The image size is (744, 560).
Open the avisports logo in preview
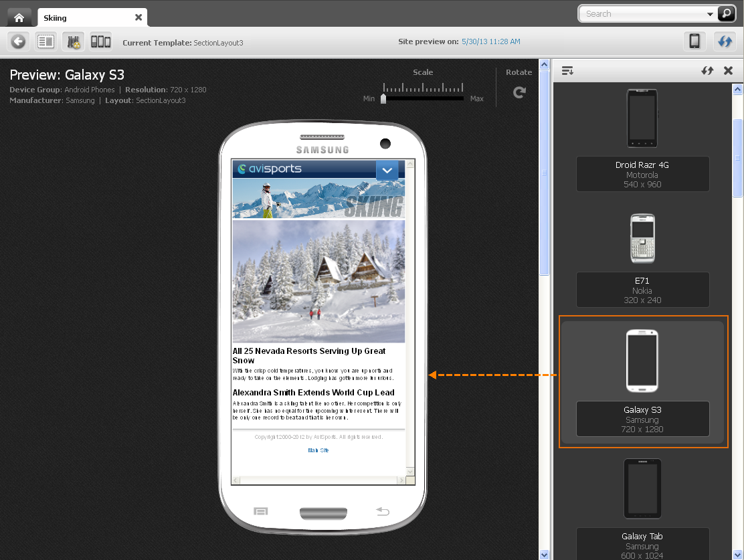[x=270, y=169]
